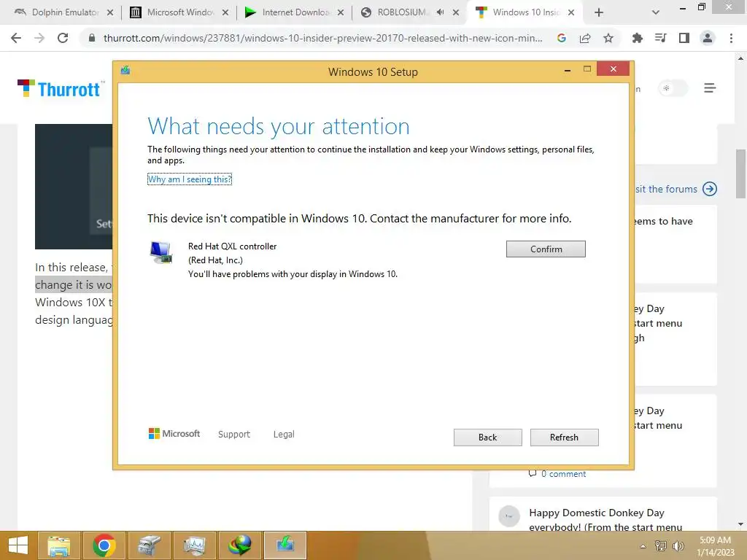Close the Internet Download tab
The height and width of the screenshot is (560, 747).
tap(341, 12)
